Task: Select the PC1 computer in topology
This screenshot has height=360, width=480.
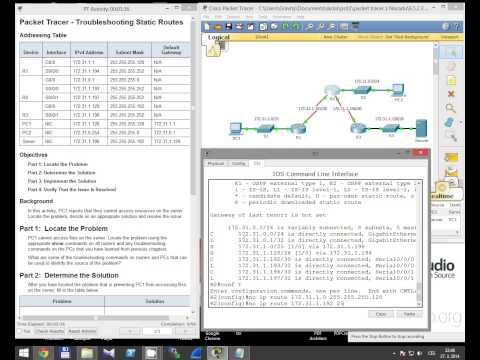Action: point(236,129)
